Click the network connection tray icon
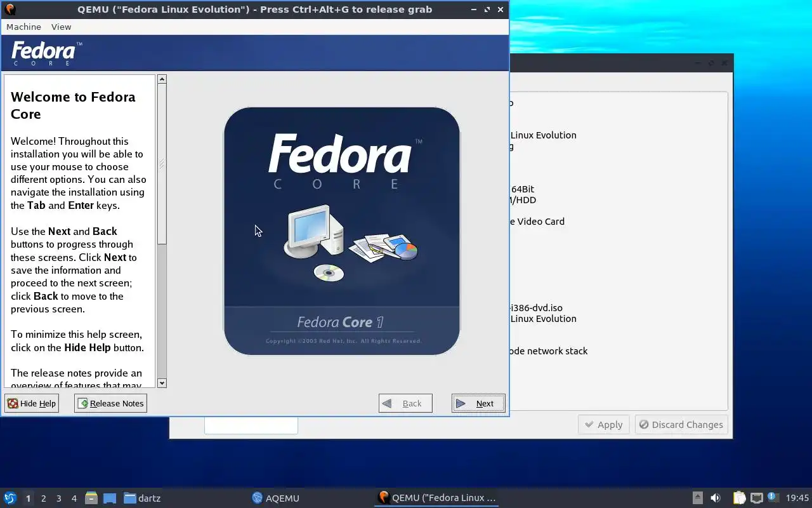 756,498
